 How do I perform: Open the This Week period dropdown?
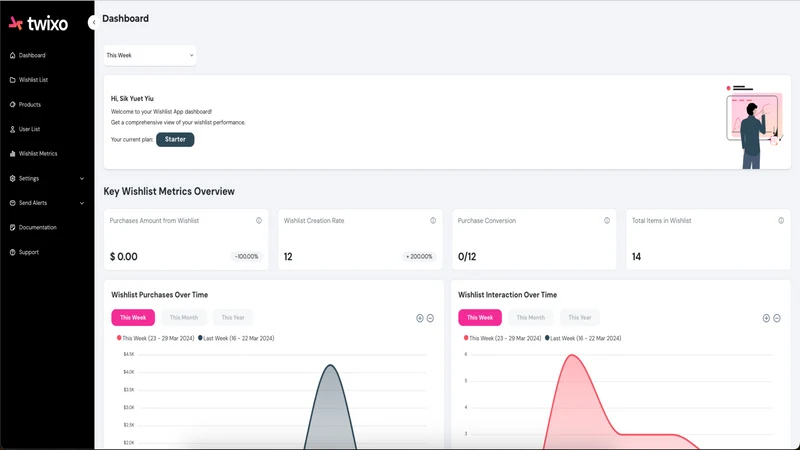(x=149, y=55)
